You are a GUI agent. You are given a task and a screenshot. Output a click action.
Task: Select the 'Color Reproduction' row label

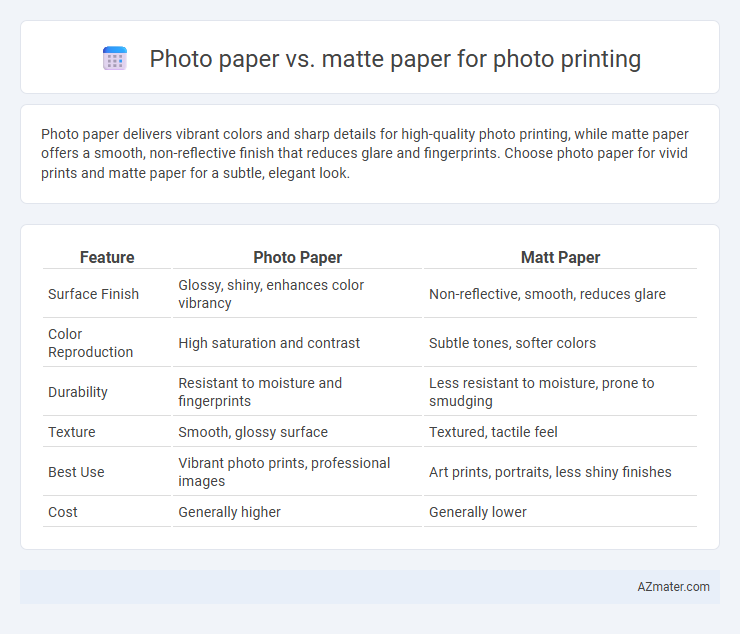(90, 343)
